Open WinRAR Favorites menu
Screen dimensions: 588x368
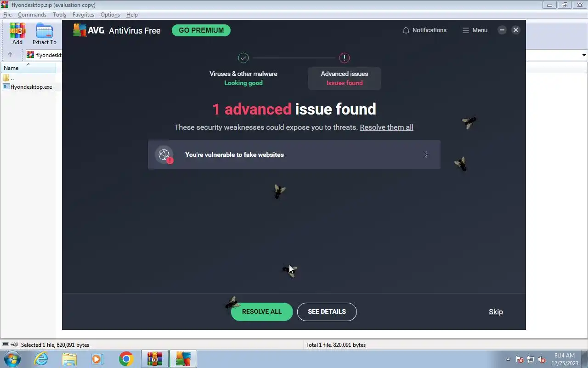click(x=83, y=15)
